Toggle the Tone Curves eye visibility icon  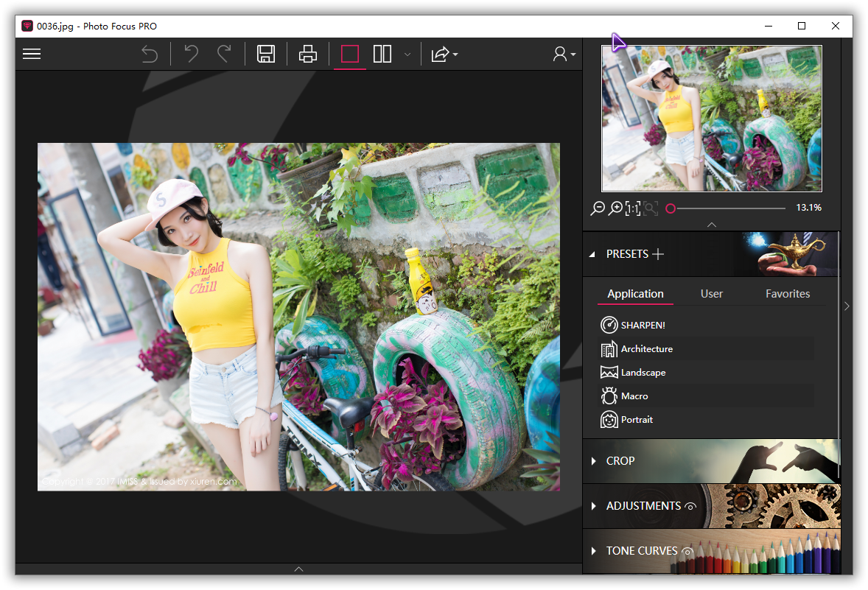click(x=687, y=551)
